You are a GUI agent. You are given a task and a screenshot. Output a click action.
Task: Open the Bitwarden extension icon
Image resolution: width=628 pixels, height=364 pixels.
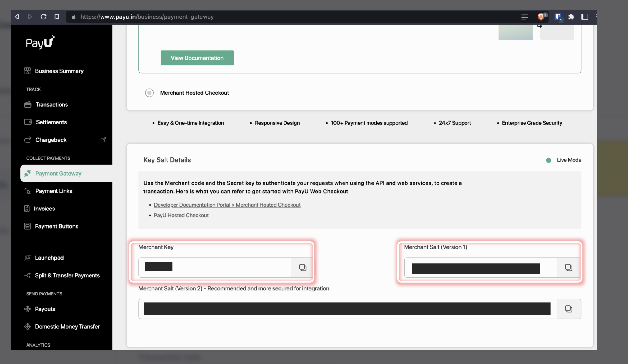click(x=558, y=17)
